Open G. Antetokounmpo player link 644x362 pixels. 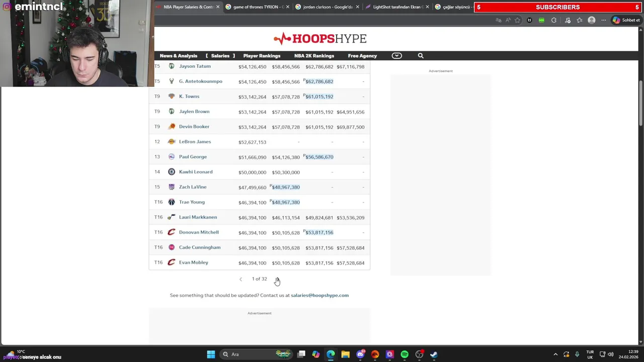click(200, 81)
